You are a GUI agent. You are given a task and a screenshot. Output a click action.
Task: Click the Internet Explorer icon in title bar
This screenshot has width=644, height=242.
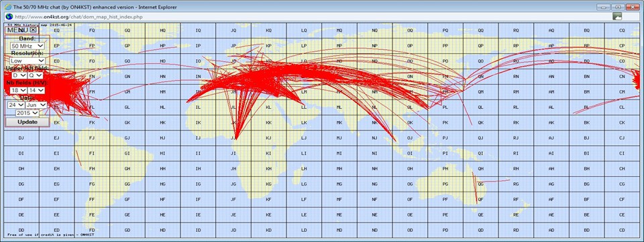8,7
